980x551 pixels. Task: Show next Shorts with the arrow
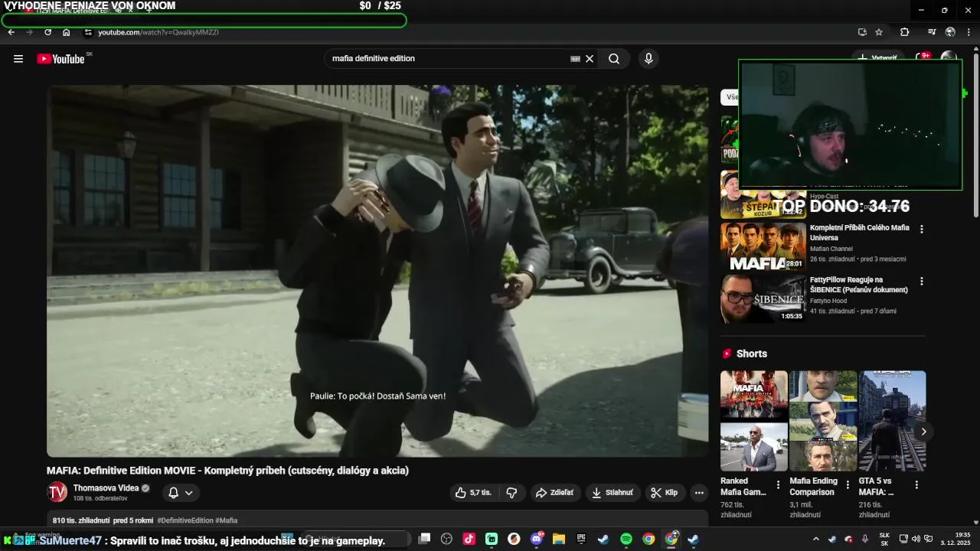point(923,432)
